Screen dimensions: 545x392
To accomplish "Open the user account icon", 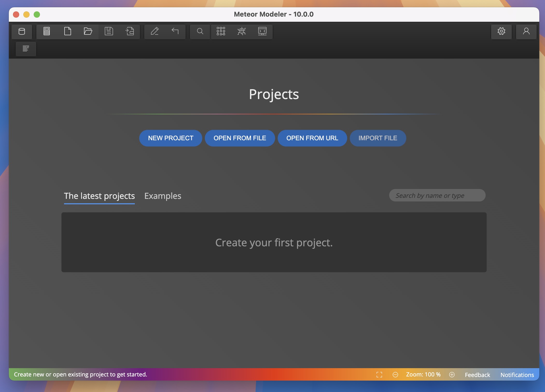I will [526, 31].
